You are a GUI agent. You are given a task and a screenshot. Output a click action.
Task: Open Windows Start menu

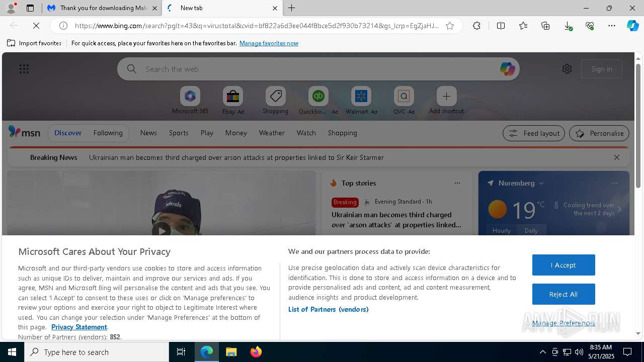(12, 352)
